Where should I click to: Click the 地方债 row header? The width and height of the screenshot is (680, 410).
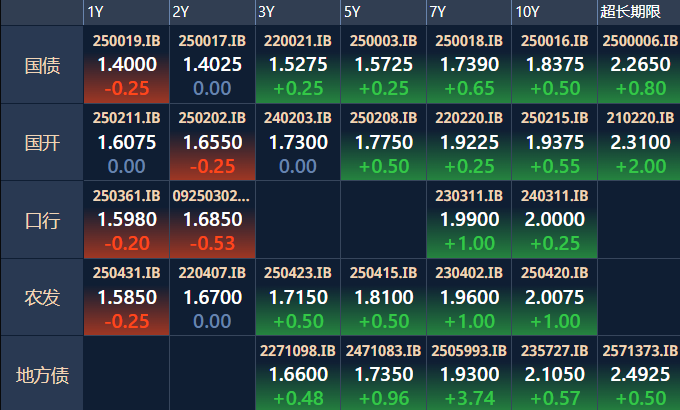tap(42, 375)
